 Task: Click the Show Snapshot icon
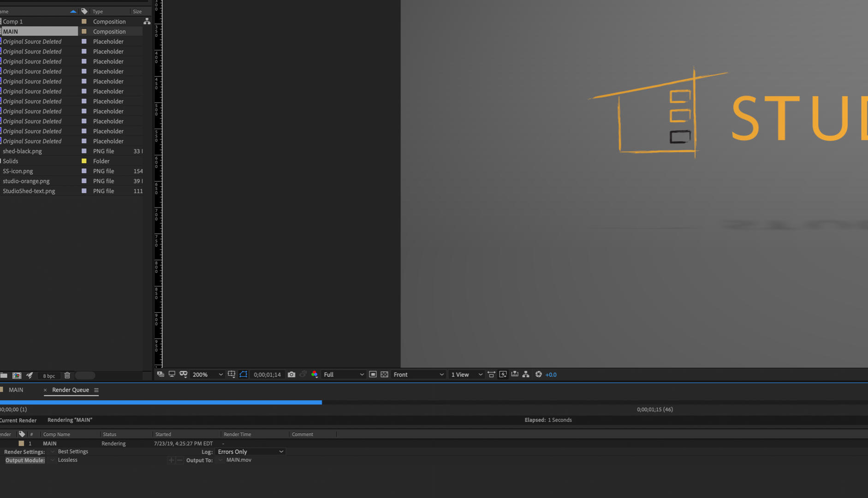(303, 374)
